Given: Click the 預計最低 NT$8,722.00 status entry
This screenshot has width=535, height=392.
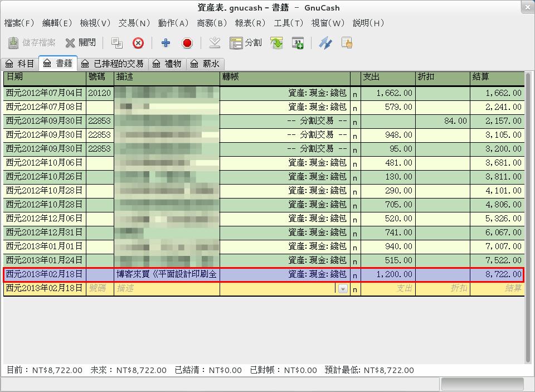Looking at the screenshot, I should pos(369,370).
